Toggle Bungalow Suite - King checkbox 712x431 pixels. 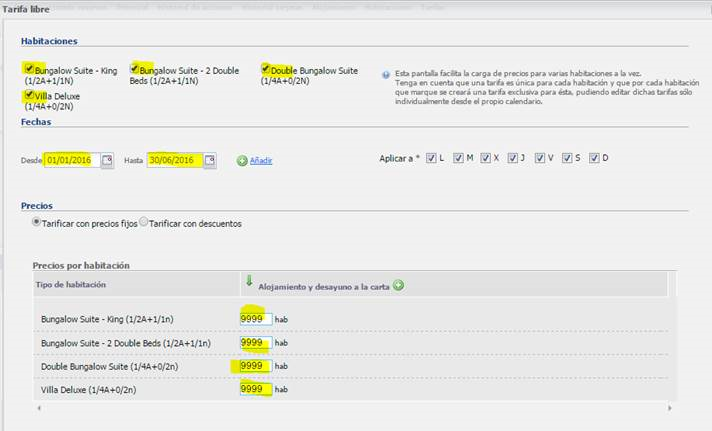pyautogui.click(x=28, y=70)
